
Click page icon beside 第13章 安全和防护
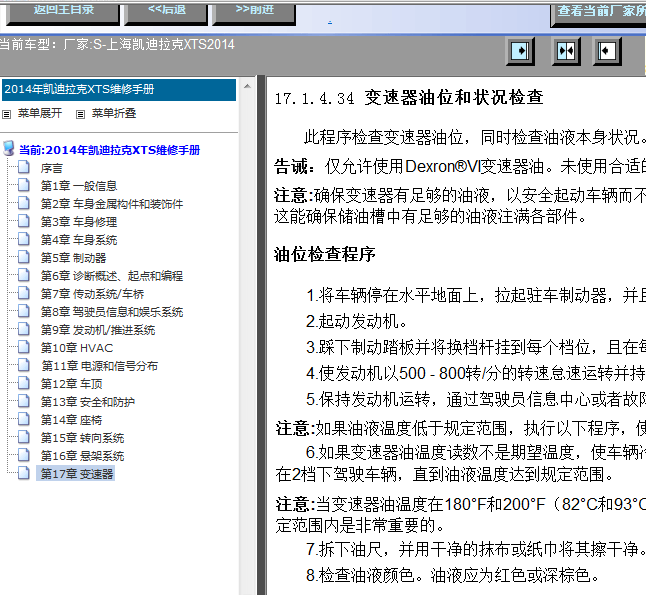tap(24, 401)
